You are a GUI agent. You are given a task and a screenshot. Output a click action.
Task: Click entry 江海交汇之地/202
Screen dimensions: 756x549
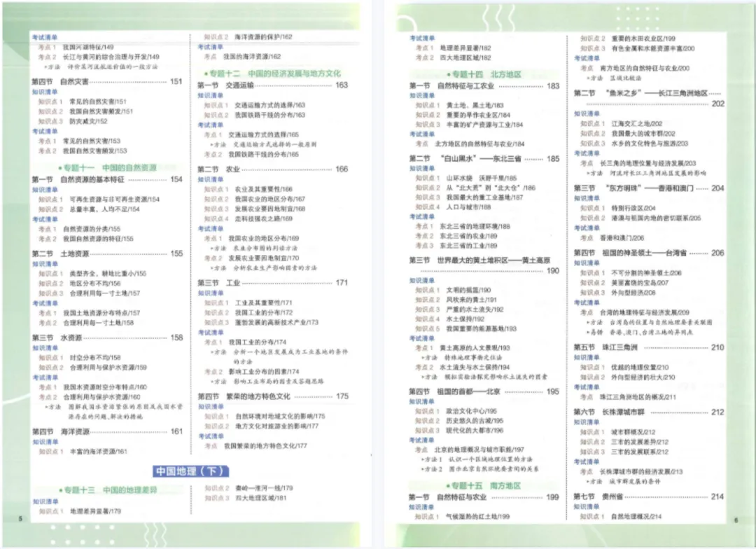click(637, 123)
